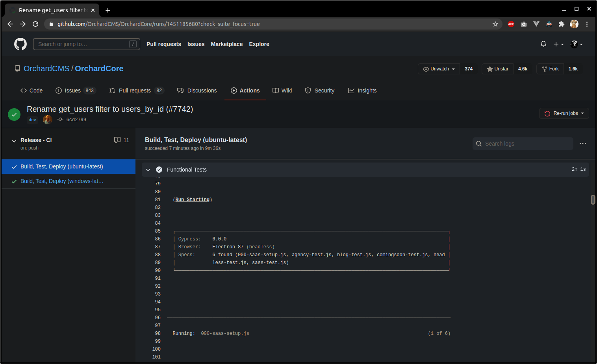Select Build, Test, Deploy (ubuntu-latest) job
The image size is (597, 364).
(x=69, y=166)
